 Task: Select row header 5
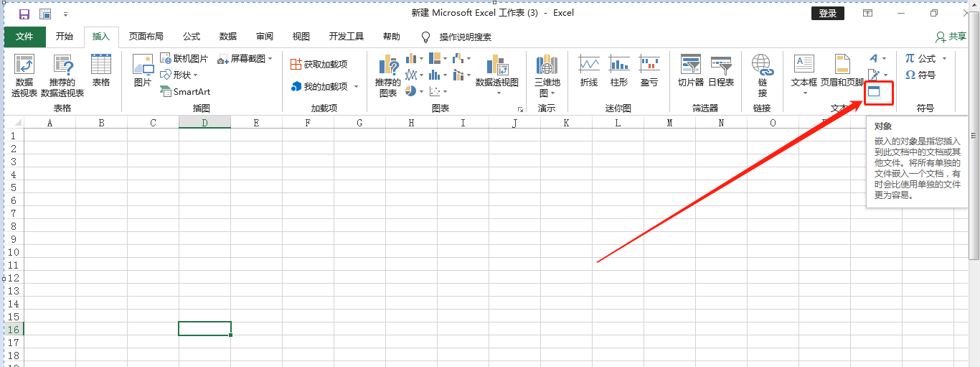13,187
